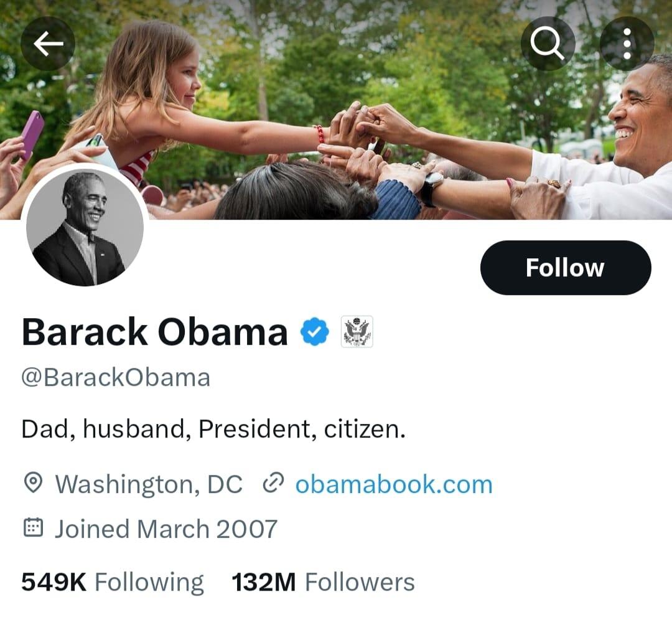Tap the 132M follower count number
The width and height of the screenshot is (672, 620).
coord(263,583)
